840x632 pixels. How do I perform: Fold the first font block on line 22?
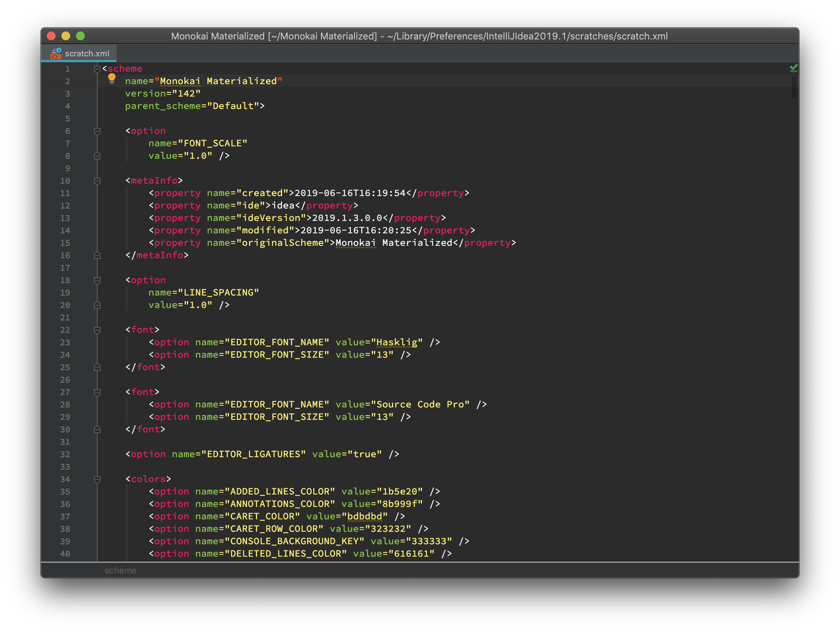[97, 330]
